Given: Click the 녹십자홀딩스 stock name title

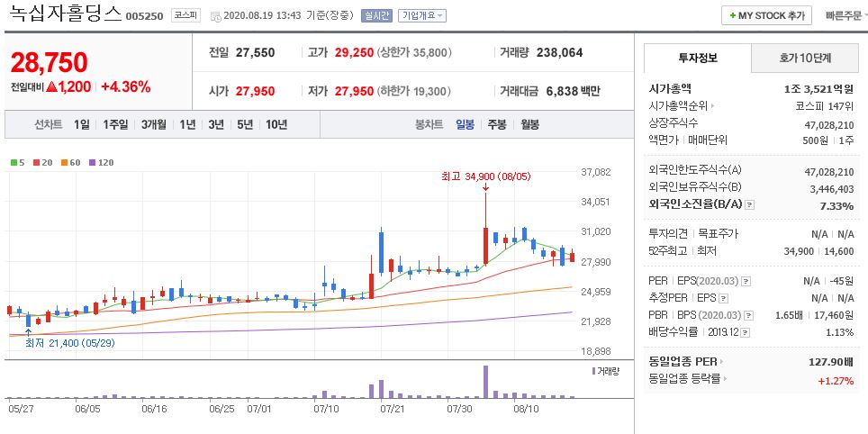Looking at the screenshot, I should 66,14.
